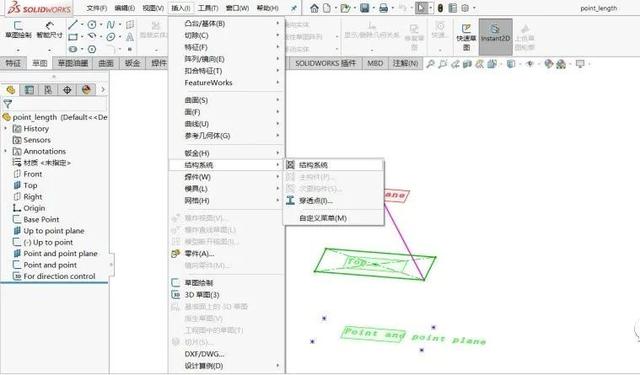Image resolution: width=640 pixels, height=375 pixels.
Task: Open the Line tool dropdown arrow
Action: [82, 25]
